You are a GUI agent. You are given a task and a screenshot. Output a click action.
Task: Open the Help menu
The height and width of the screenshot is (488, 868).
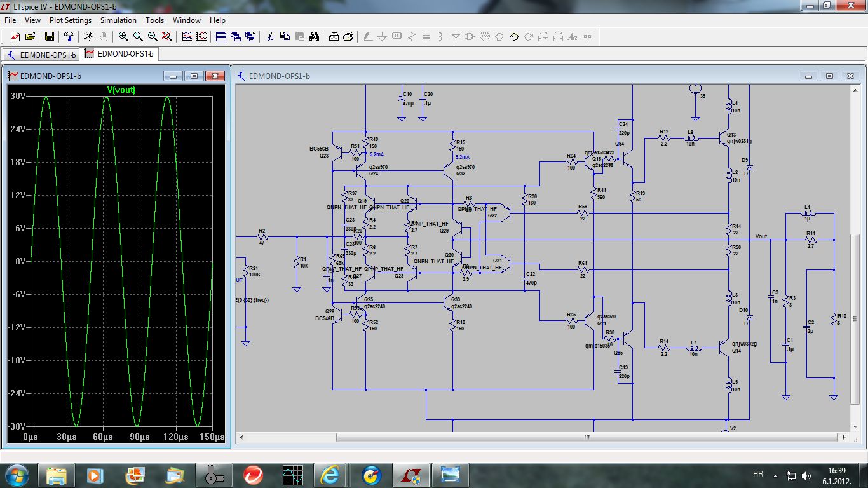(217, 20)
